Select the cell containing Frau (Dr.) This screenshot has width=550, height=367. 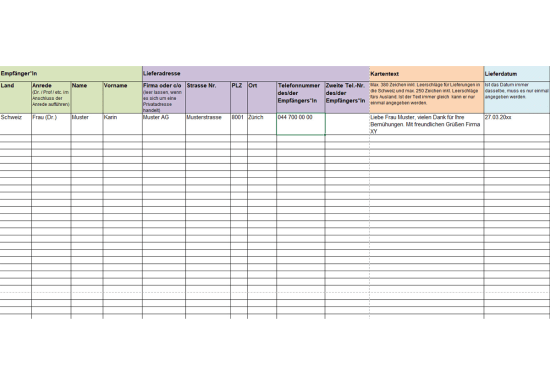pos(51,124)
